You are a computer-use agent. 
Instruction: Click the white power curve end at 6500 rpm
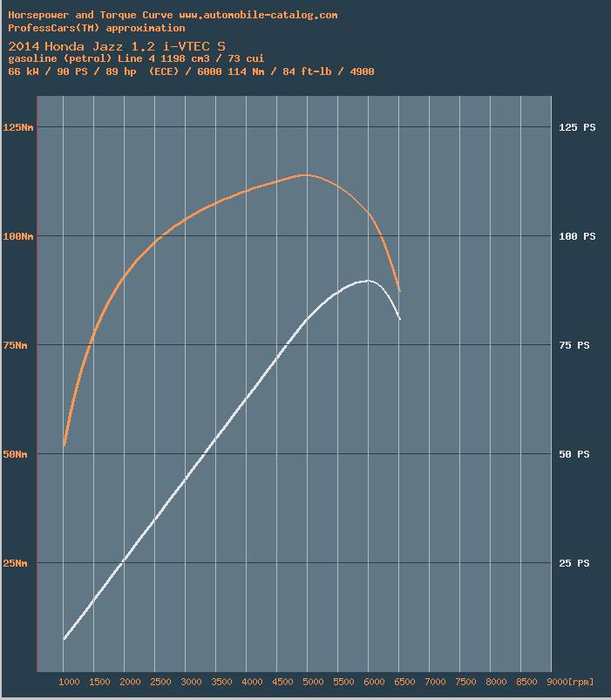399,318
